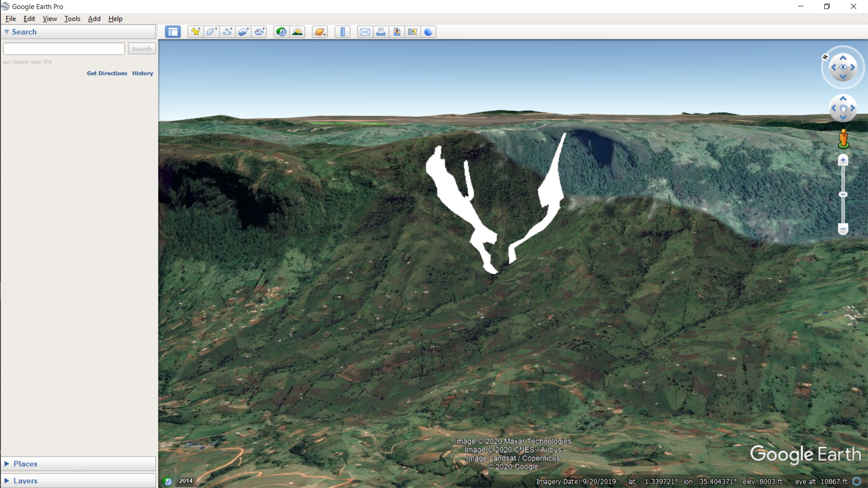Open the Tools menu
868x488 pixels.
pyautogui.click(x=72, y=19)
